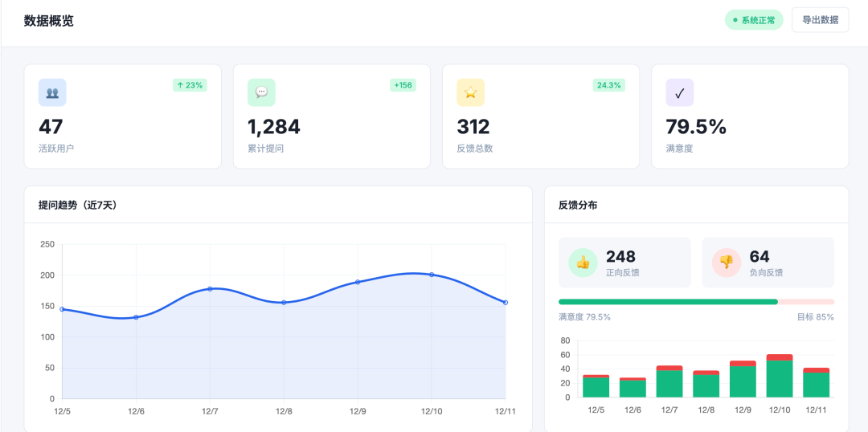Select the 12/6 data point on trend line

[136, 317]
